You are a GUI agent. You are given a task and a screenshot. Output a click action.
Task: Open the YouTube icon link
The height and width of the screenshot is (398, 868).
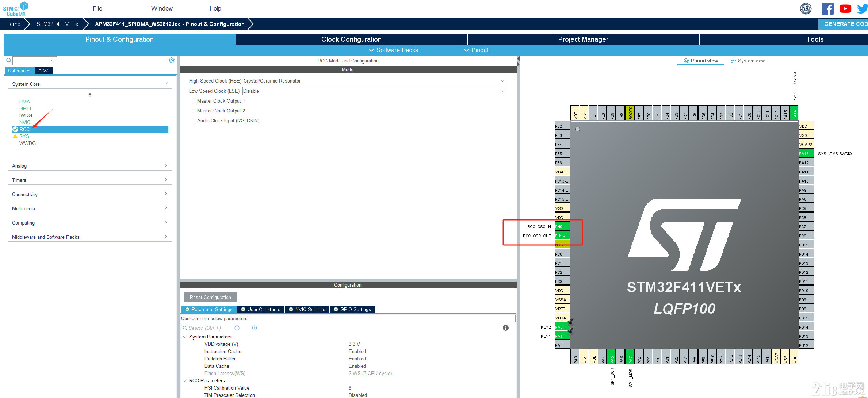click(x=845, y=8)
